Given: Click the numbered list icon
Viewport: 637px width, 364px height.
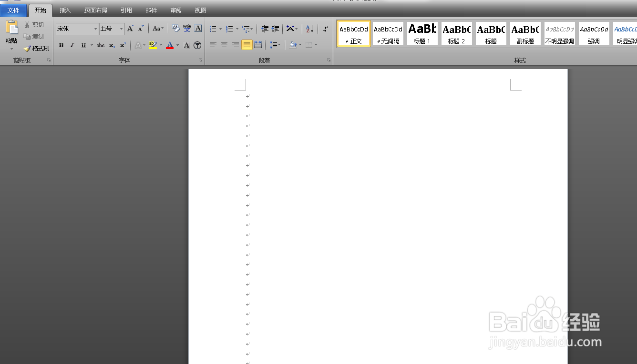Looking at the screenshot, I should [229, 29].
